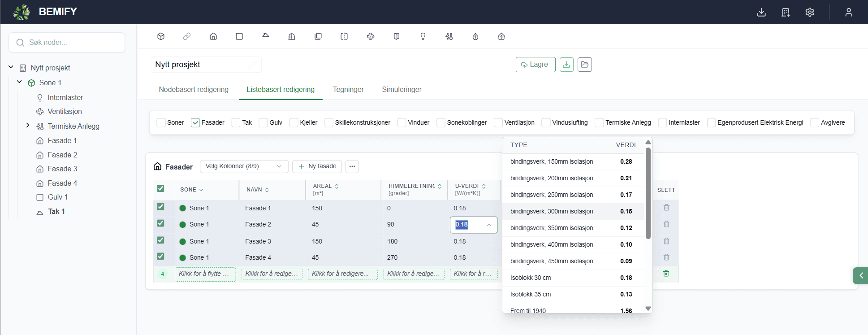Click the Nytt prosjekt name field
The image size is (868, 335).
pyautogui.click(x=206, y=65)
